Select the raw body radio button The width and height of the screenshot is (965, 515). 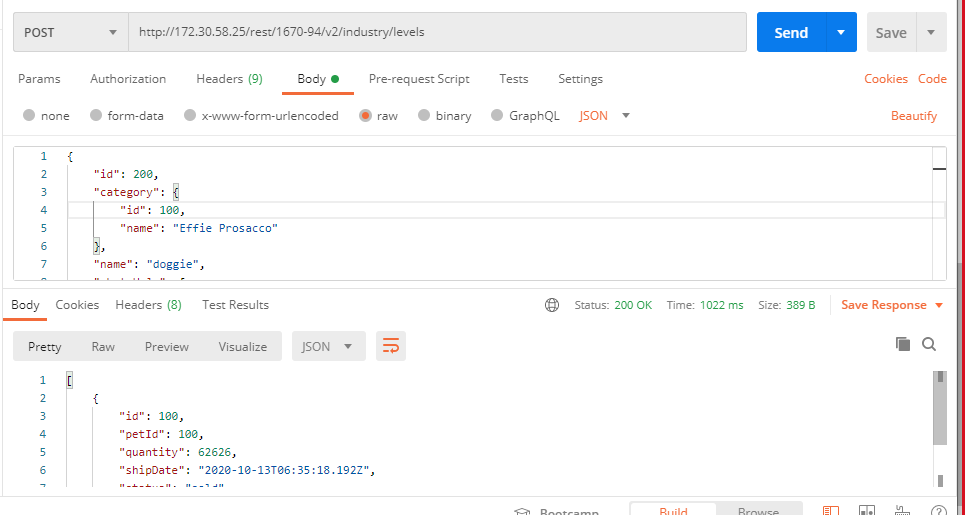pyautogui.click(x=366, y=116)
